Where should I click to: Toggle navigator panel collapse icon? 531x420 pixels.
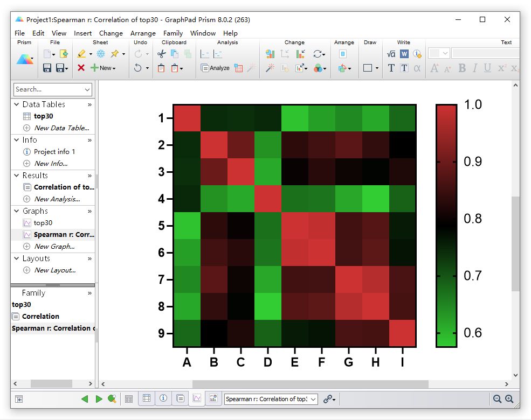pos(19,400)
